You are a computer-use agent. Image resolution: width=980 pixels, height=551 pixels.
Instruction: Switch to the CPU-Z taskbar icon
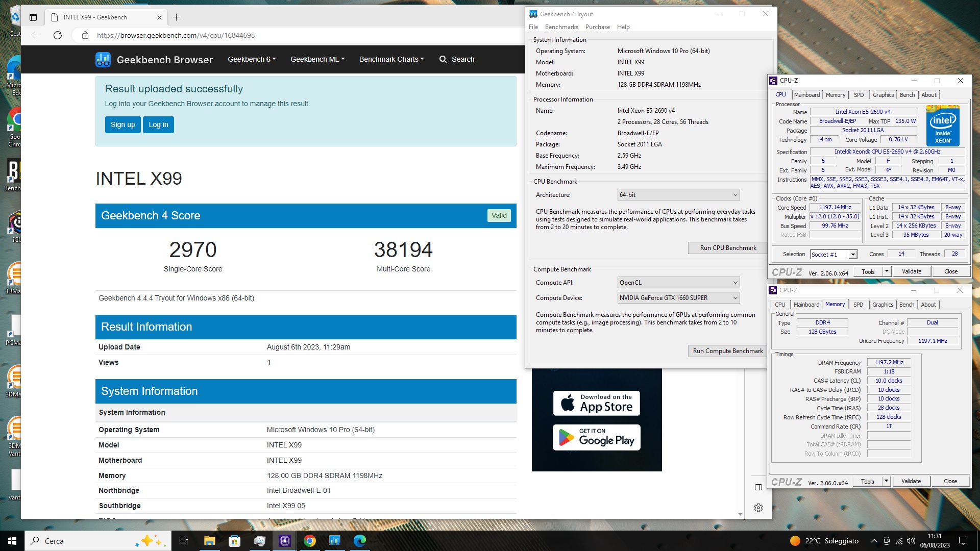click(x=284, y=541)
